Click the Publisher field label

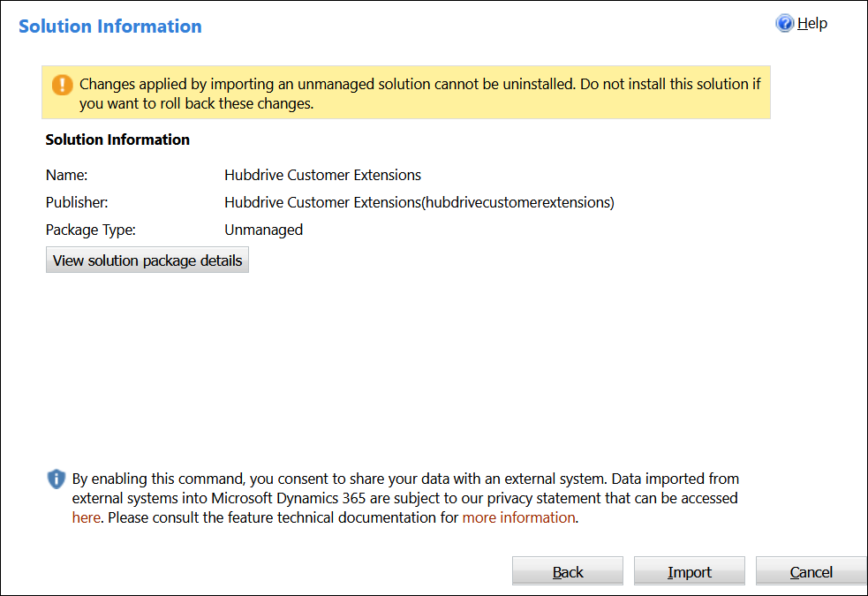[77, 202]
